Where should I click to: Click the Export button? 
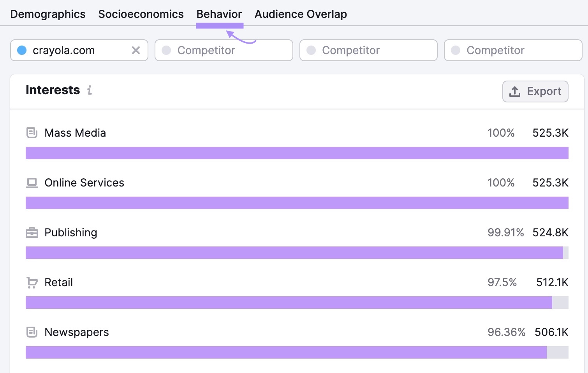click(535, 91)
